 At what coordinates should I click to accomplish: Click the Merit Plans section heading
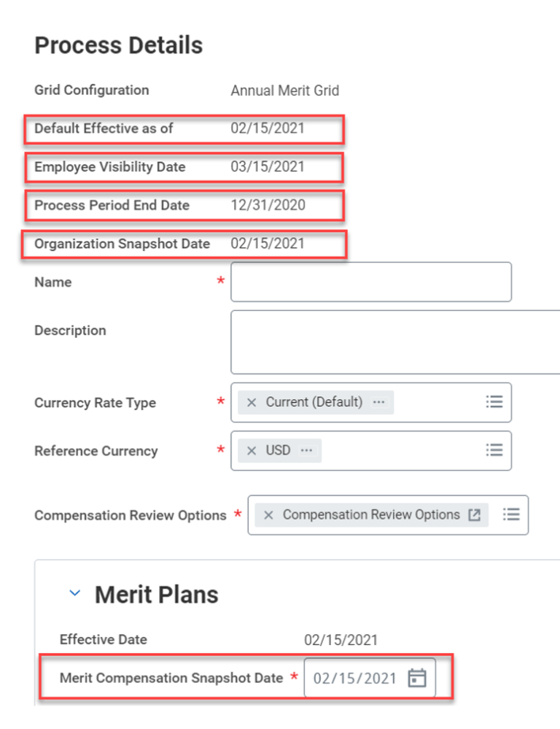click(x=157, y=595)
